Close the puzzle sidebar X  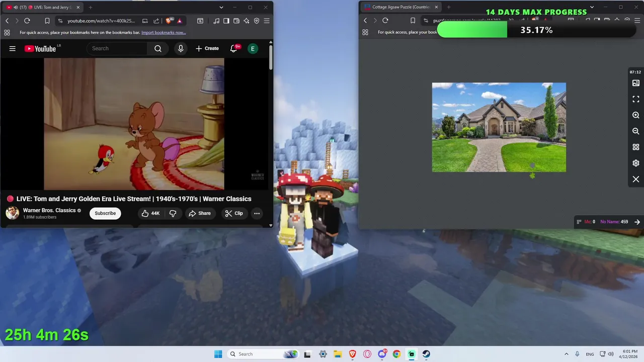(636, 179)
